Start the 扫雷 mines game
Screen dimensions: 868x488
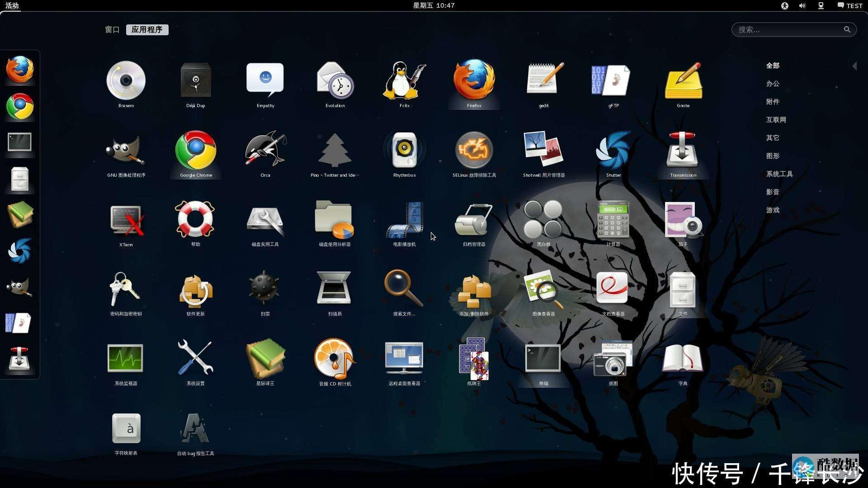265,293
